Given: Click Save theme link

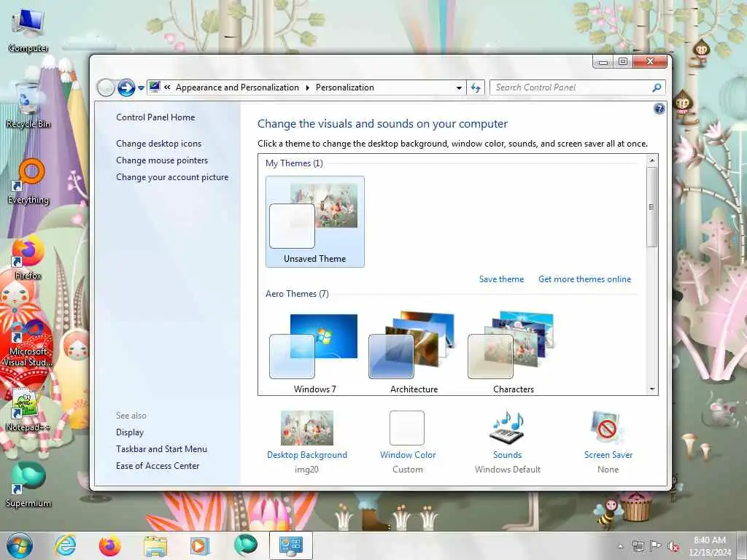Looking at the screenshot, I should point(501,279).
